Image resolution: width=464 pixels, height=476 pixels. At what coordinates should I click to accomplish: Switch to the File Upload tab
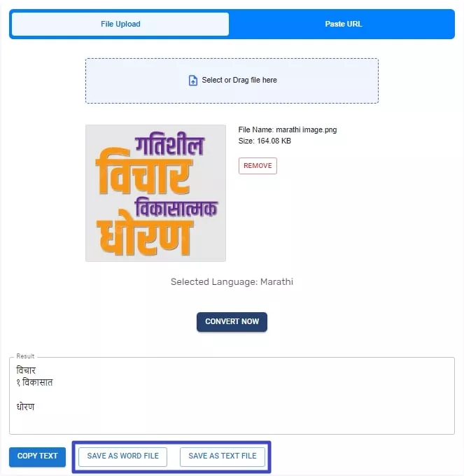pos(120,24)
